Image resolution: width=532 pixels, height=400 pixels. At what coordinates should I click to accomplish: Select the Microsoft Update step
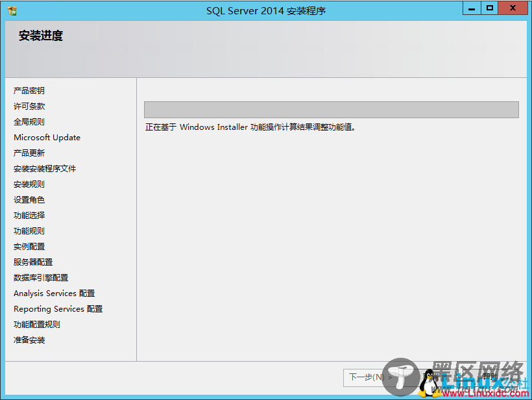(47, 138)
